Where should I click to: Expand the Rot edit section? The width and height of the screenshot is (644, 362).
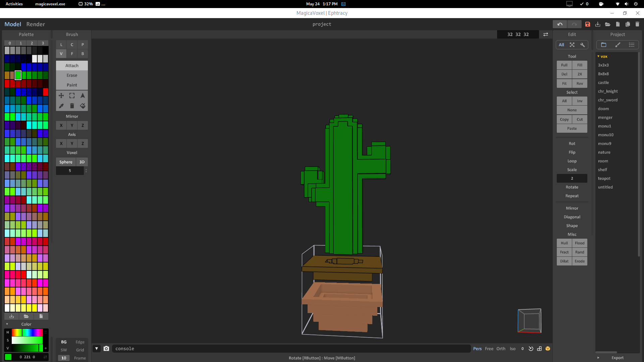pyautogui.click(x=572, y=143)
